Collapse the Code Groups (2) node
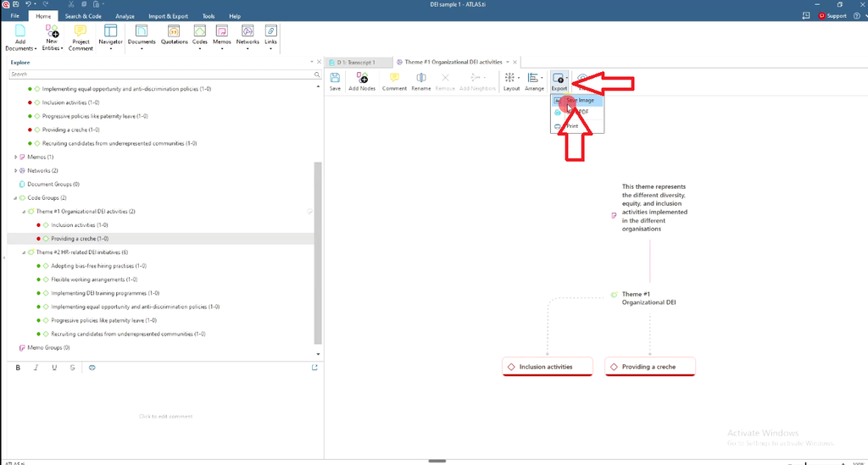 tap(15, 198)
